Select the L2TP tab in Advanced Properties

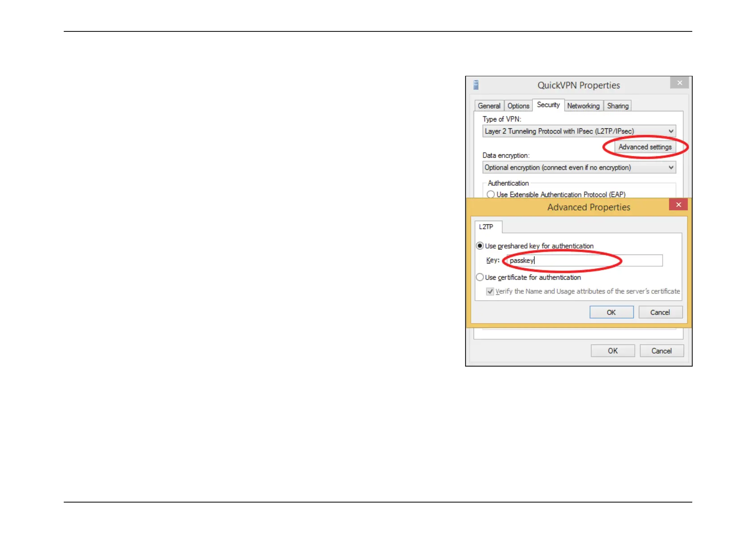pos(488,227)
